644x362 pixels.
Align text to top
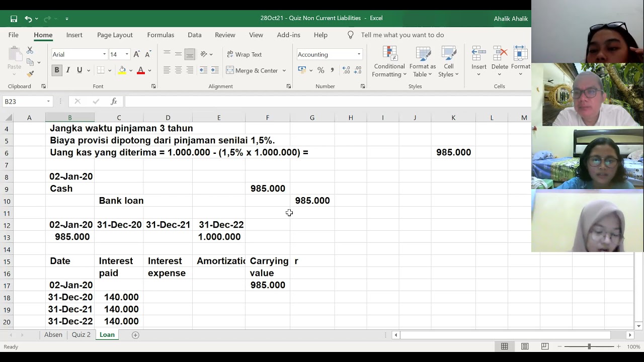tap(167, 54)
